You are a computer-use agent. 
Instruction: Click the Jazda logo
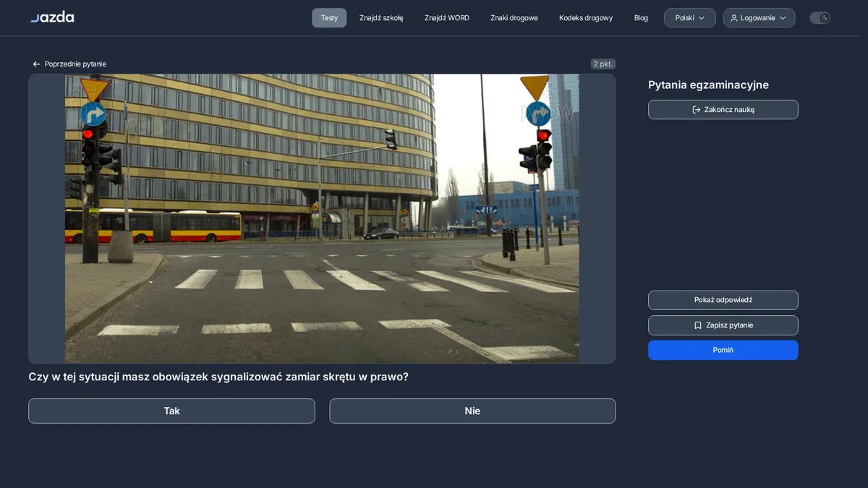coord(52,17)
